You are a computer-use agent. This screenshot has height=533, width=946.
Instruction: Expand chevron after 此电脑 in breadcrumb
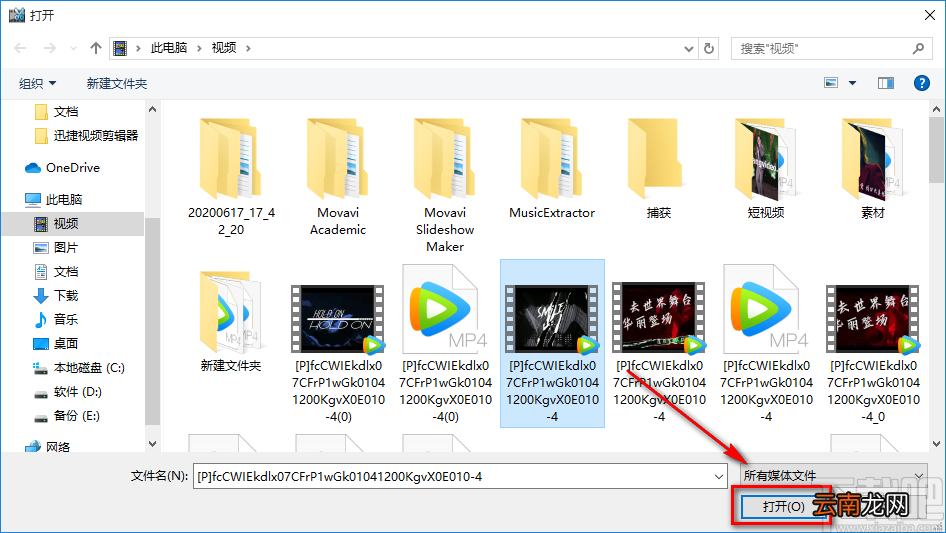(x=199, y=48)
